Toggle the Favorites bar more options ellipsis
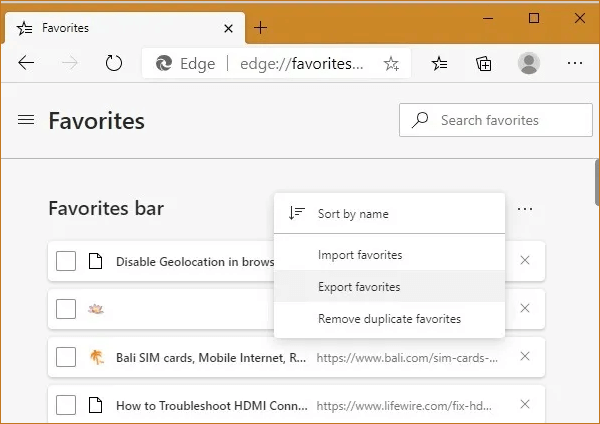The width and height of the screenshot is (600, 424). (x=525, y=210)
